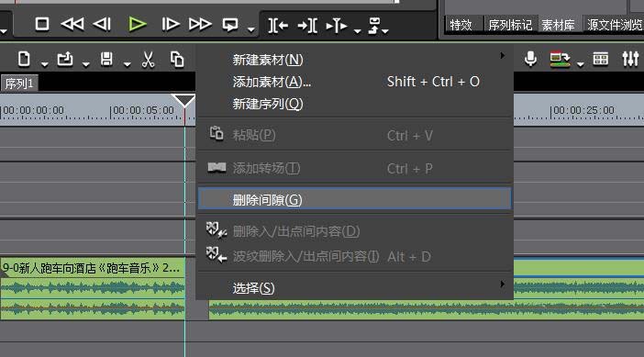
Task: Switch to the 源文件浏览 tab
Action: pos(615,25)
